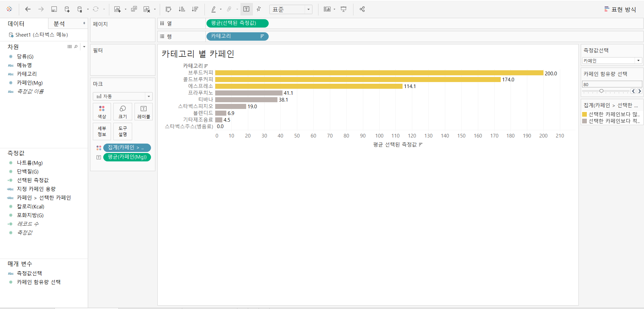This screenshot has height=309, width=644.
Task: Select the 카테고리 dimension field
Action: click(x=27, y=74)
